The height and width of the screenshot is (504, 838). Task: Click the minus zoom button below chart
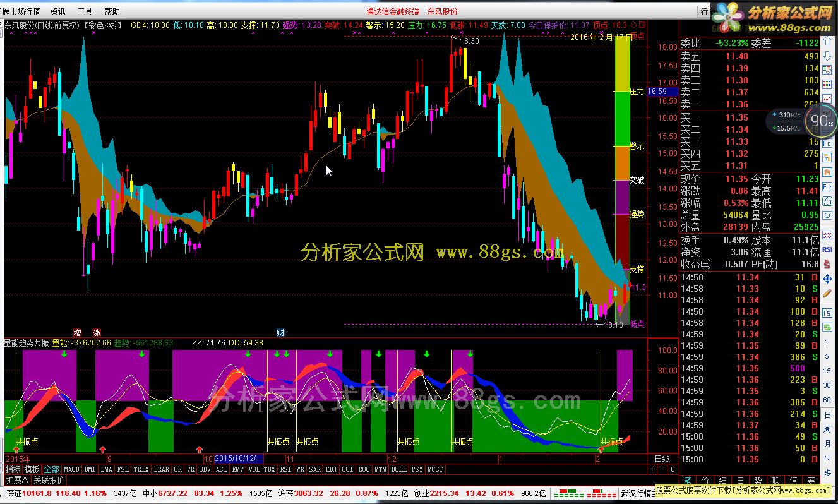click(662, 469)
